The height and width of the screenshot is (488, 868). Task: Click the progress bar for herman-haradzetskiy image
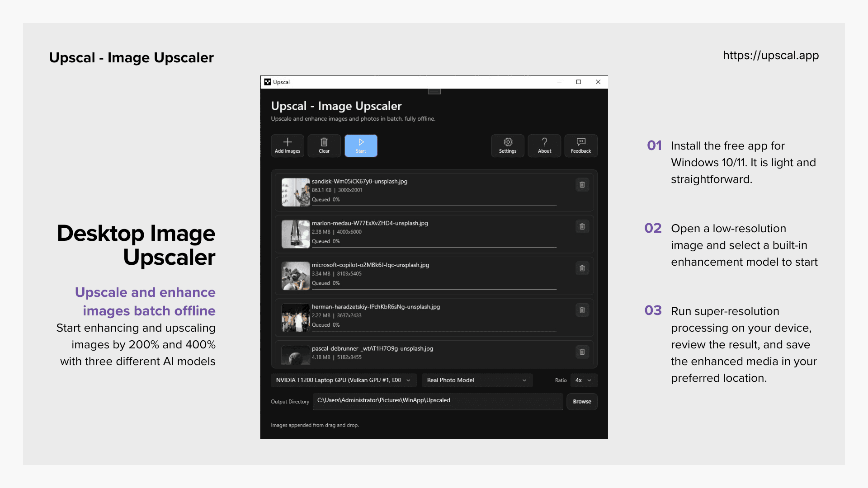point(434,331)
